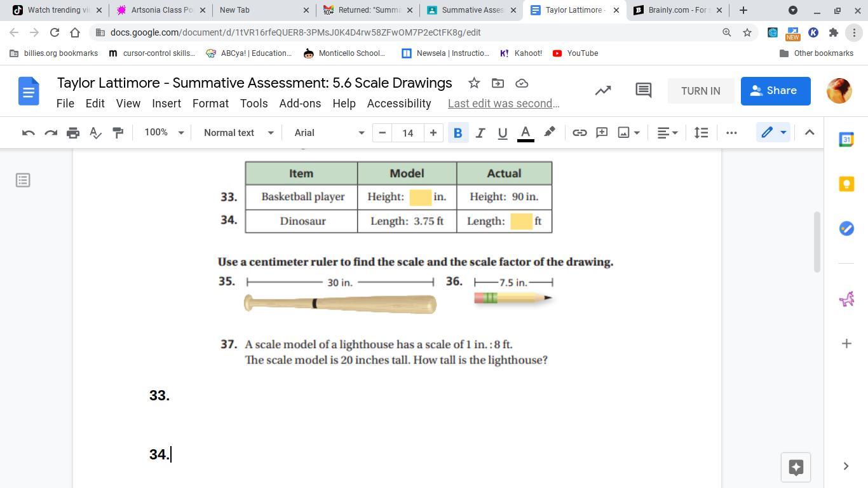Click the TURN IN button
The height and width of the screenshot is (488, 868).
point(701,91)
